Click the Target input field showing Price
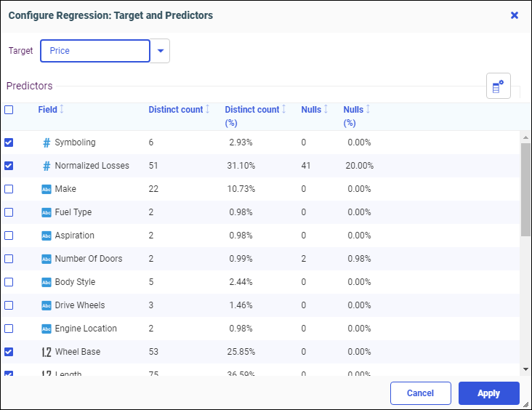This screenshot has height=410, width=532. click(x=94, y=51)
